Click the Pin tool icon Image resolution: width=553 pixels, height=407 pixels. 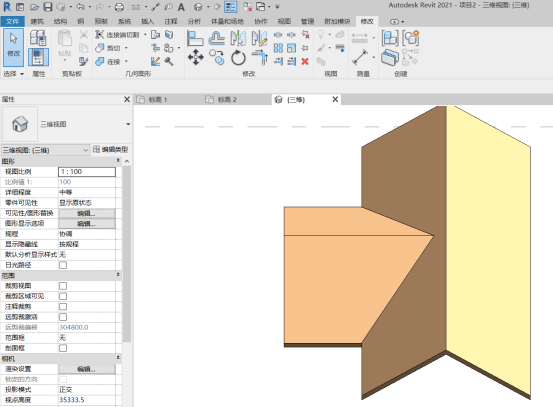pos(305,48)
